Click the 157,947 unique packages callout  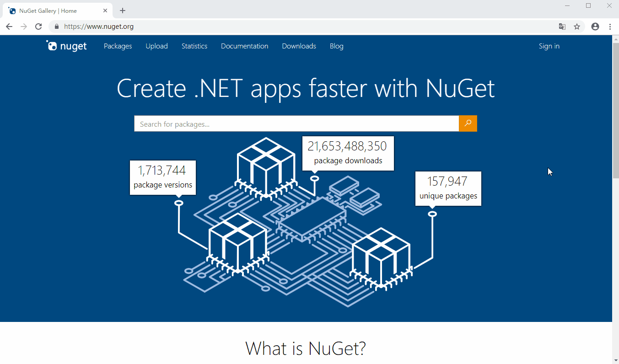[448, 188]
